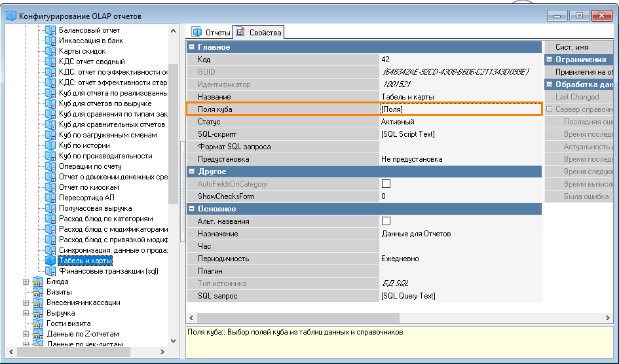The height and width of the screenshot is (364, 619).
Task: Click the horizontal scrollbar under the tree
Action: tap(92, 352)
